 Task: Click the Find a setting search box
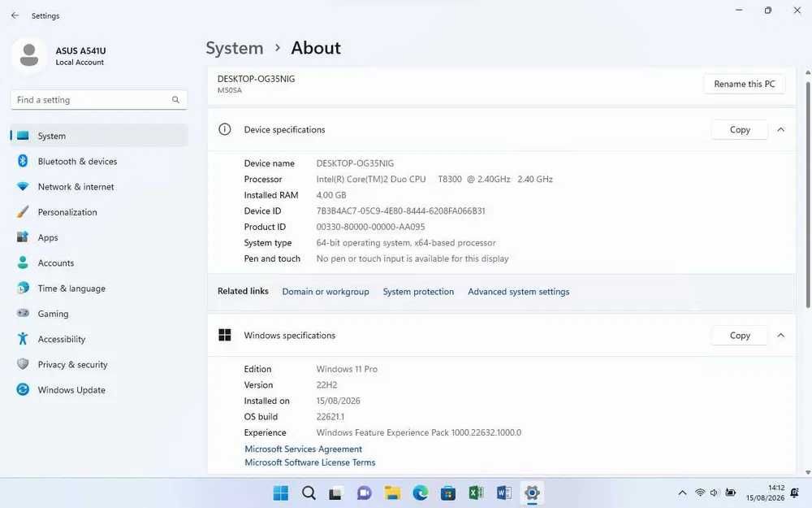98,99
